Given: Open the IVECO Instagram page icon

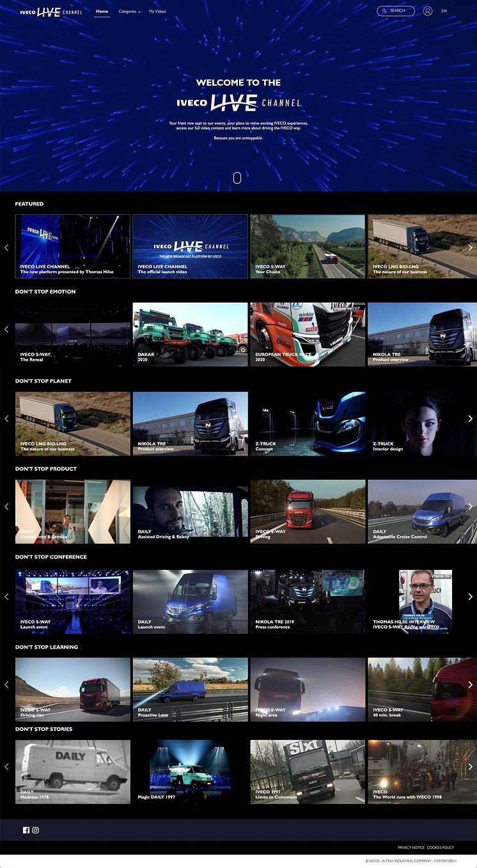Looking at the screenshot, I should 36,830.
